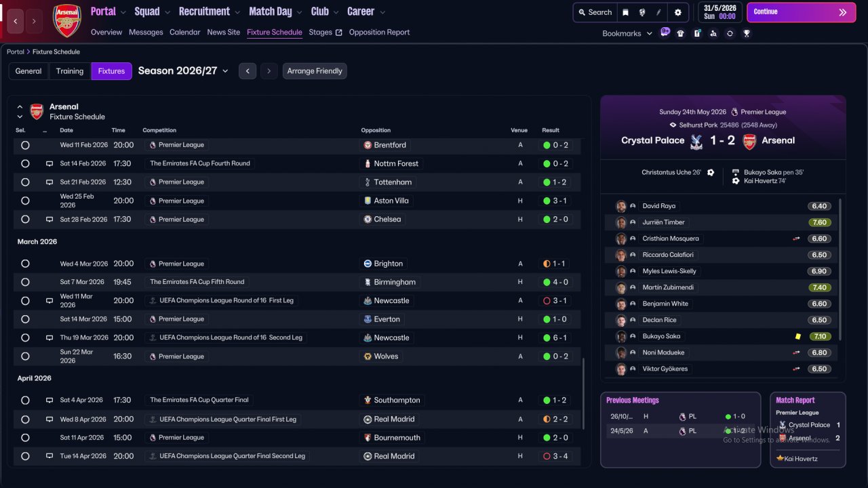Open the globe world icon in the top bar
868x488 pixels.
click(642, 12)
